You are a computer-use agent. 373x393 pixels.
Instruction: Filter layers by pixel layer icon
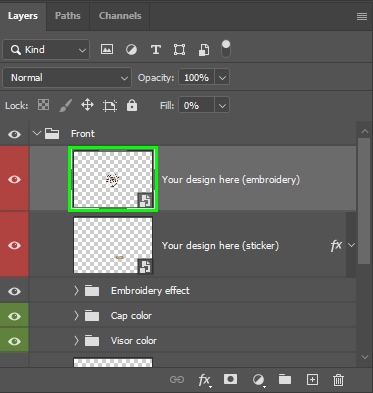pos(107,50)
